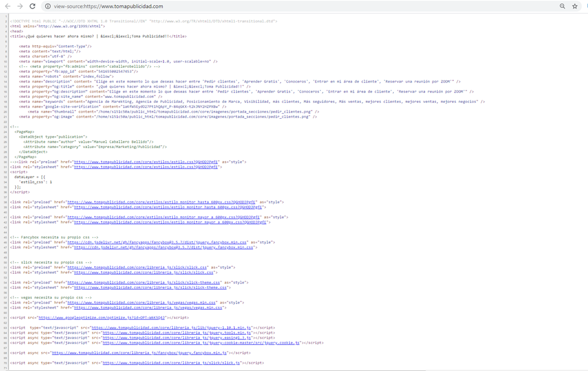Click the title tag line text
Image resolution: width=588 pixels, height=371 pixels.
pos(98,36)
